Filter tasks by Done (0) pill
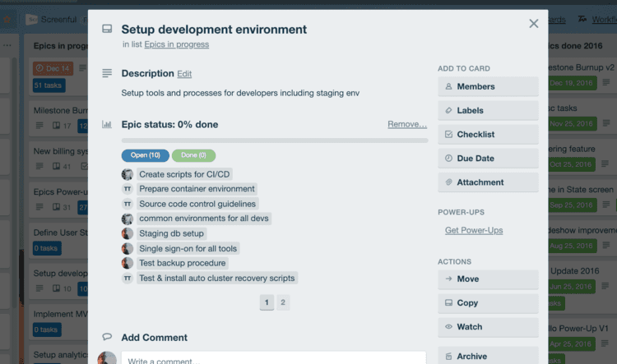The image size is (617, 364). [193, 155]
